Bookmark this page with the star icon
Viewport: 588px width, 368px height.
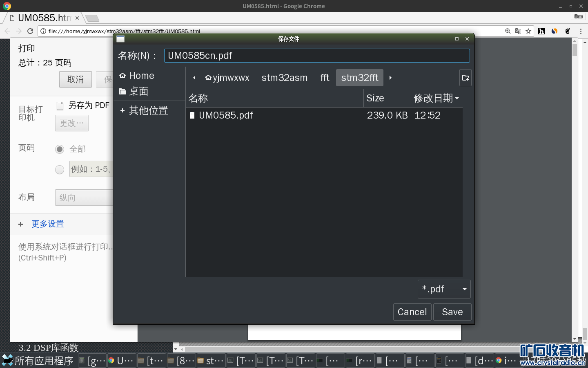point(528,31)
